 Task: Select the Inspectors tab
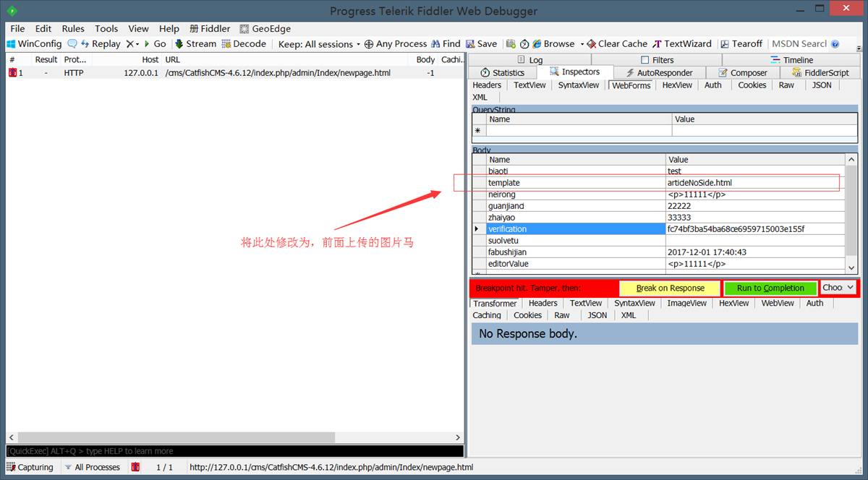click(574, 72)
